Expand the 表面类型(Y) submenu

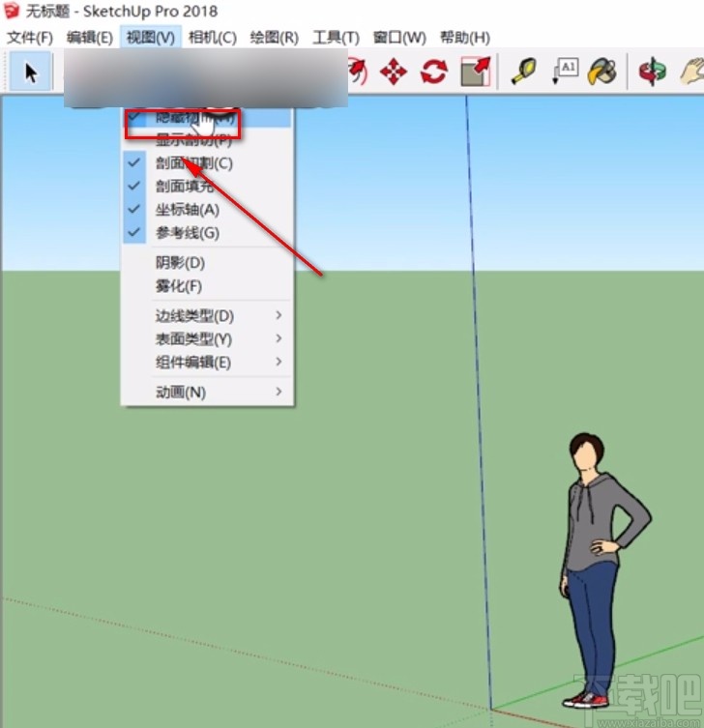click(207, 339)
